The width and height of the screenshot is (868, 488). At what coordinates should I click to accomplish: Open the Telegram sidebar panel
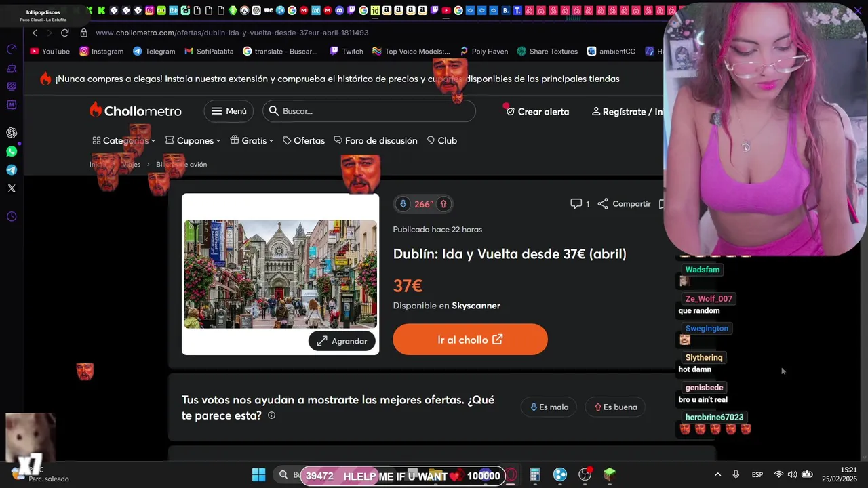(12, 170)
